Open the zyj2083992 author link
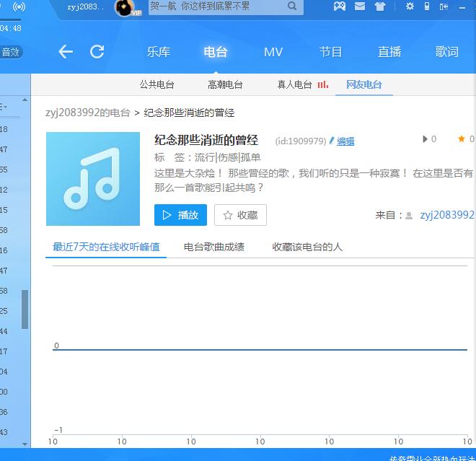Image resolution: width=476 pixels, height=461 pixels. (x=447, y=215)
